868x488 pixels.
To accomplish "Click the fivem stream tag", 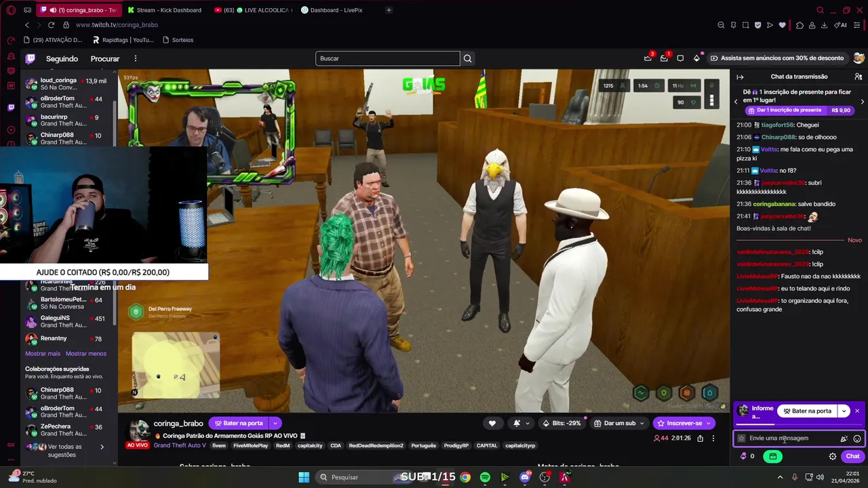I will click(x=219, y=445).
